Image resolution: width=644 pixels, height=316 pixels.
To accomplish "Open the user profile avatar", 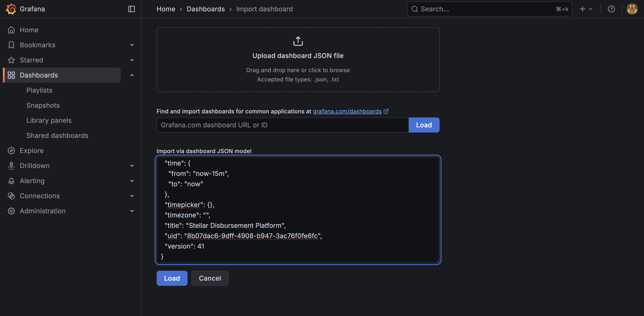I will tap(632, 9).
